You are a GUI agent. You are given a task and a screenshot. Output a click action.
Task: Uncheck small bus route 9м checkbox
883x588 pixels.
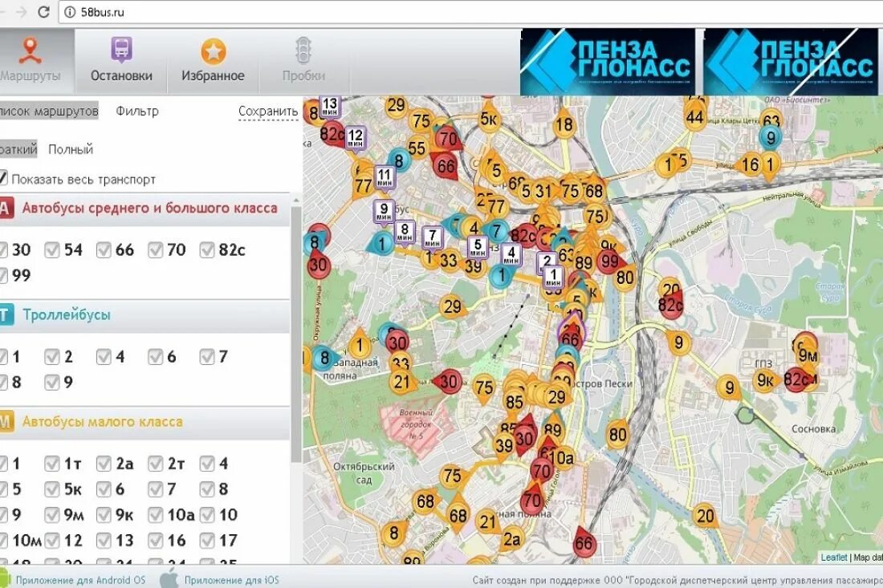pyautogui.click(x=52, y=515)
